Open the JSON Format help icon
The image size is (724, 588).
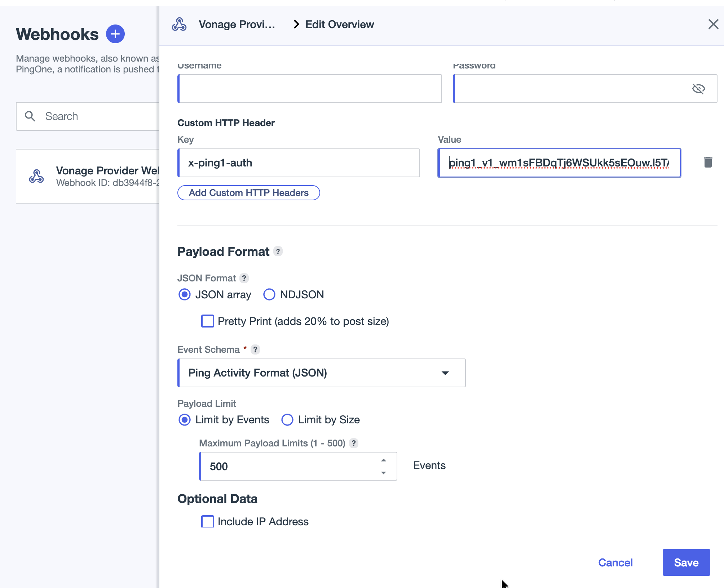[244, 278]
